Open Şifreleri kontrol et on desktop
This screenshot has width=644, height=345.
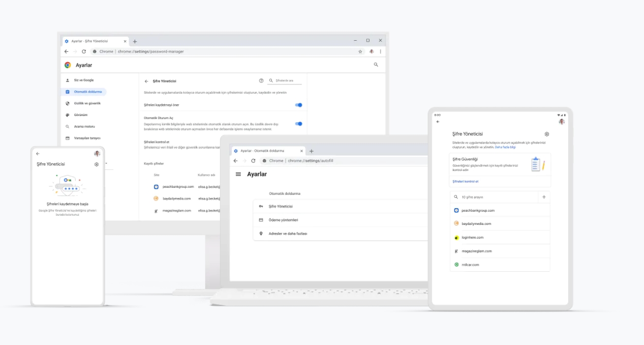pos(157,142)
